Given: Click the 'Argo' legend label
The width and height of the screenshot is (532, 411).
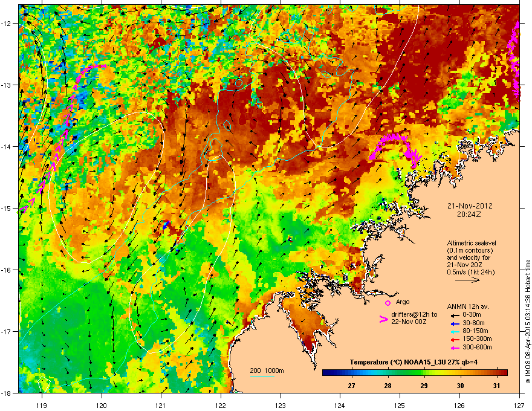Looking at the screenshot, I should 403,302.
